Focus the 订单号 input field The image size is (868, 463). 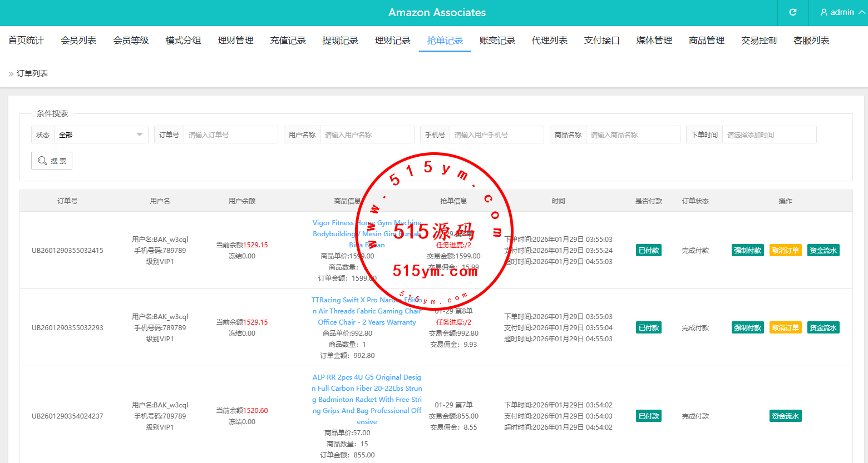point(230,135)
